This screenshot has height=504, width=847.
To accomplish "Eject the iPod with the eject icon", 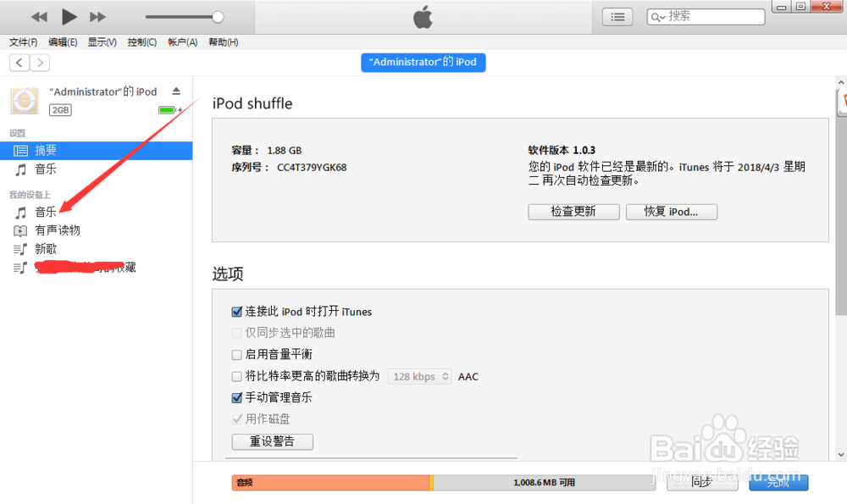I will (176, 91).
